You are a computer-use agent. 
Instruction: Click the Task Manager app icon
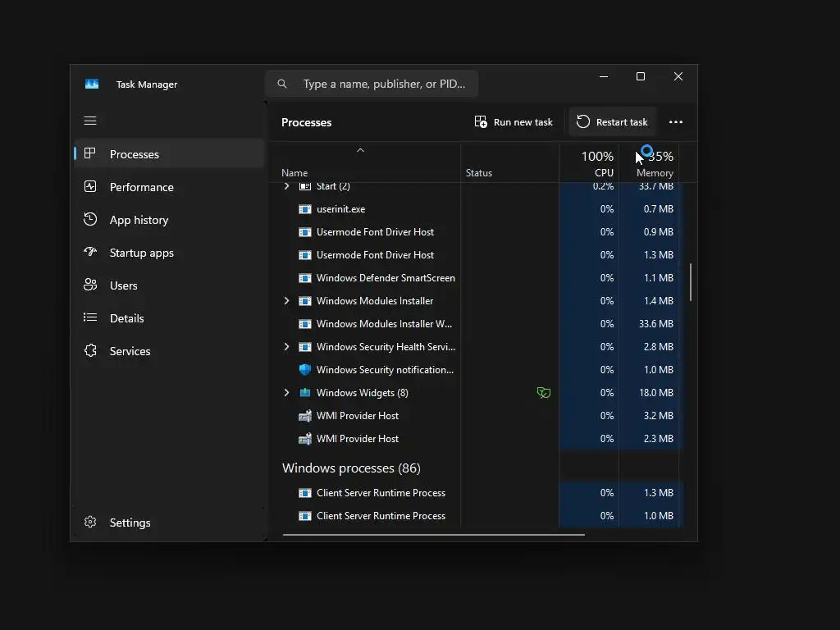(x=92, y=84)
